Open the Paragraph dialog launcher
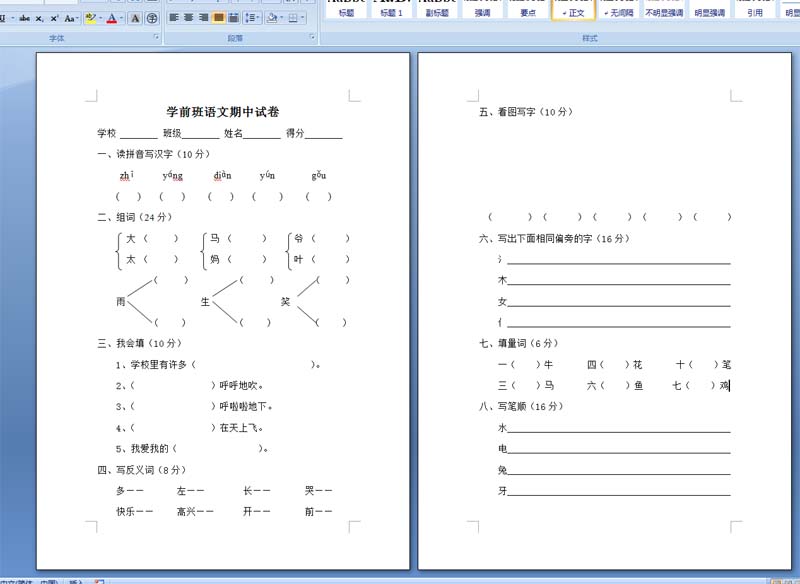 [x=312, y=37]
